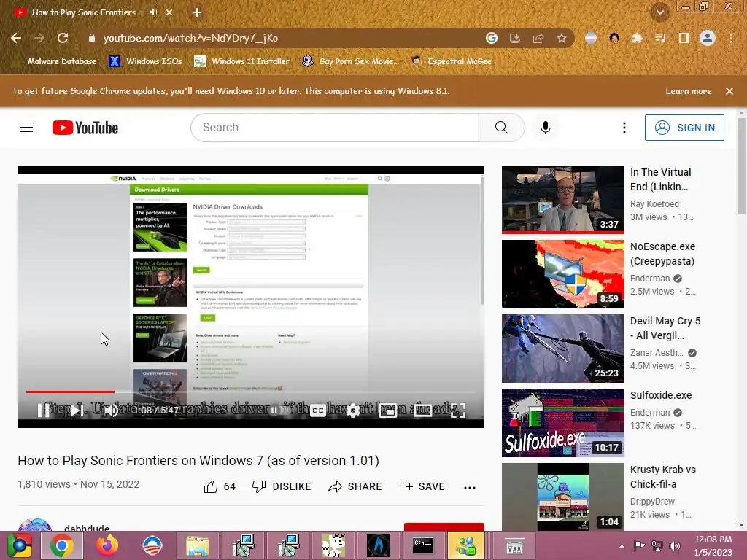747x560 pixels.
Task: Open File Explorer from taskbar
Action: coord(197,545)
